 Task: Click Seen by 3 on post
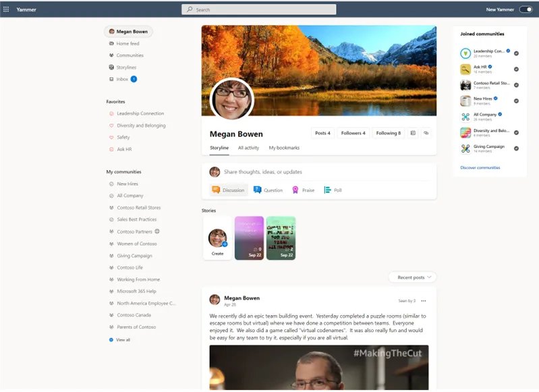click(x=407, y=301)
